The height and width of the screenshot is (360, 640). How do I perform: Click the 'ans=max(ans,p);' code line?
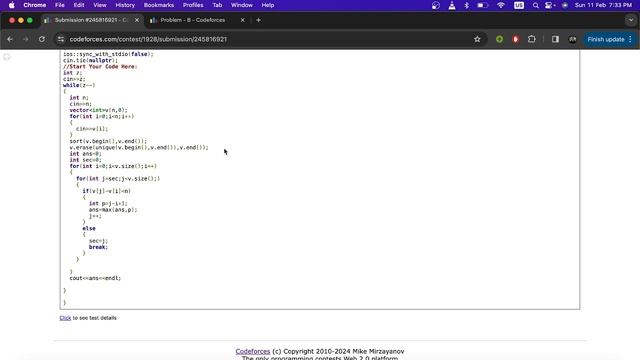click(x=113, y=210)
